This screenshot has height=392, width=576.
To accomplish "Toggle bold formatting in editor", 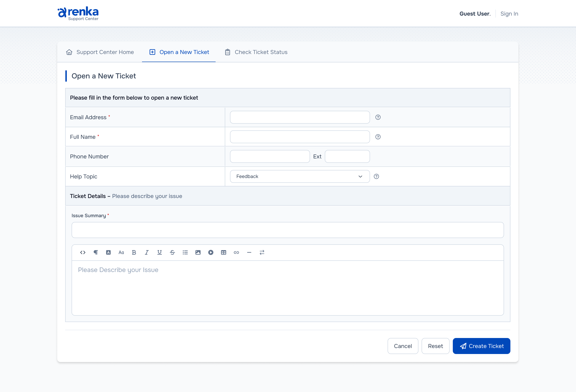I will pos(134,252).
